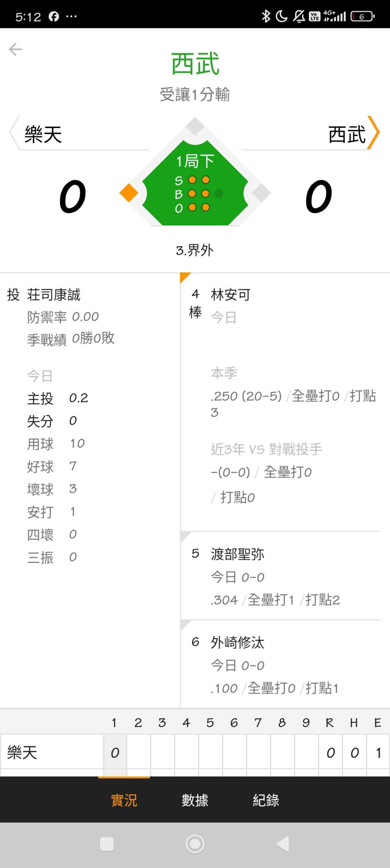The image size is (390, 868).
Task: Tap the 西武 title heading
Action: coord(195,64)
